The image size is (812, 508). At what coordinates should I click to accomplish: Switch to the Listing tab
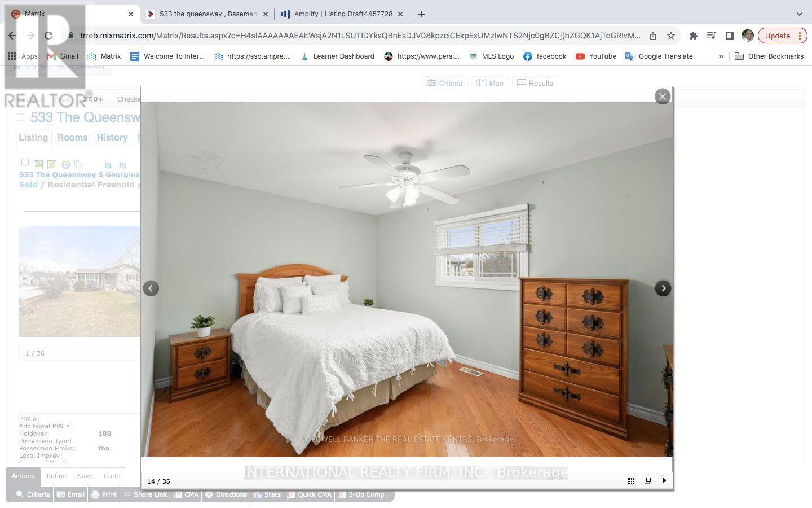[x=33, y=137]
